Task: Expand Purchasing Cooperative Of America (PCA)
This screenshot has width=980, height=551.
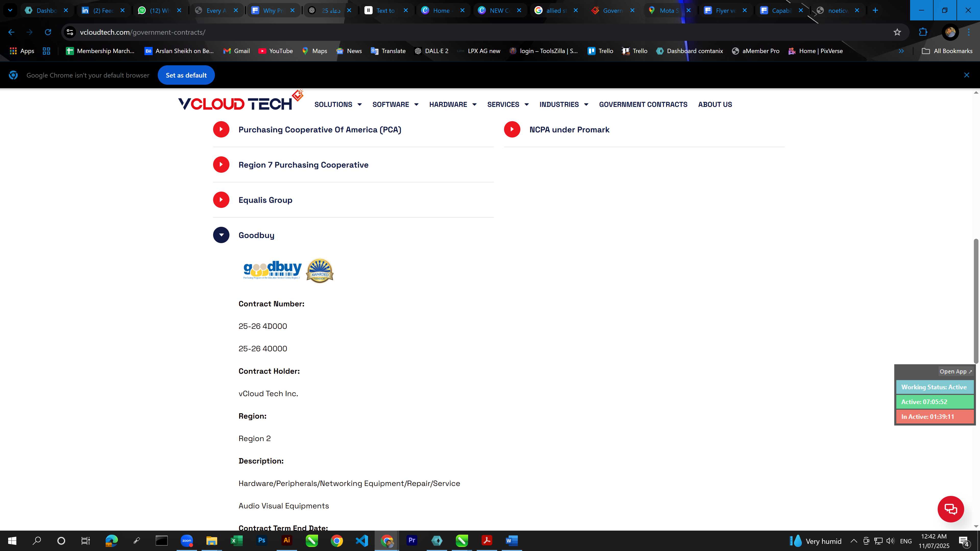Action: (x=221, y=129)
